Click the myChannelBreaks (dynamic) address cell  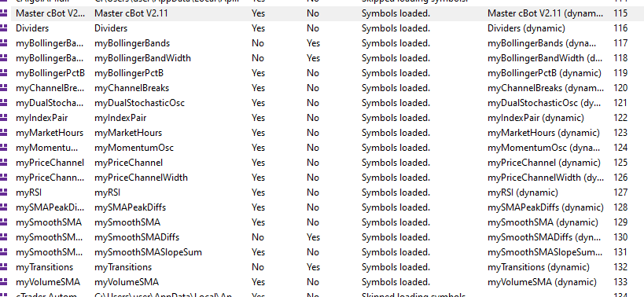(x=546, y=88)
